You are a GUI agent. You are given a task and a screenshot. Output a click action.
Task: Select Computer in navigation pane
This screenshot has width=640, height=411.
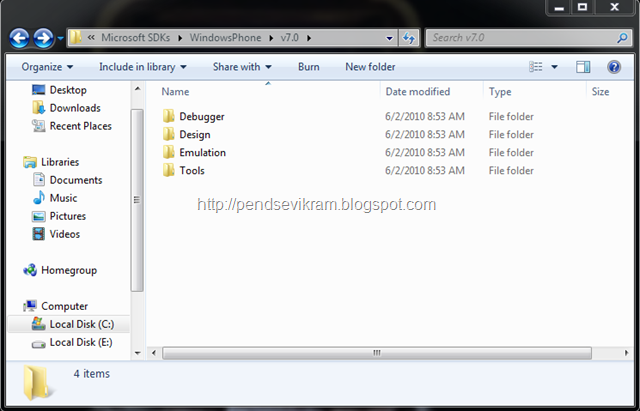[64, 306]
